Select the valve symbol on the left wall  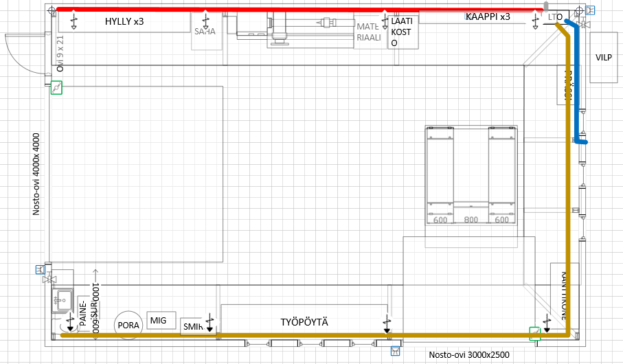pos(48,280)
